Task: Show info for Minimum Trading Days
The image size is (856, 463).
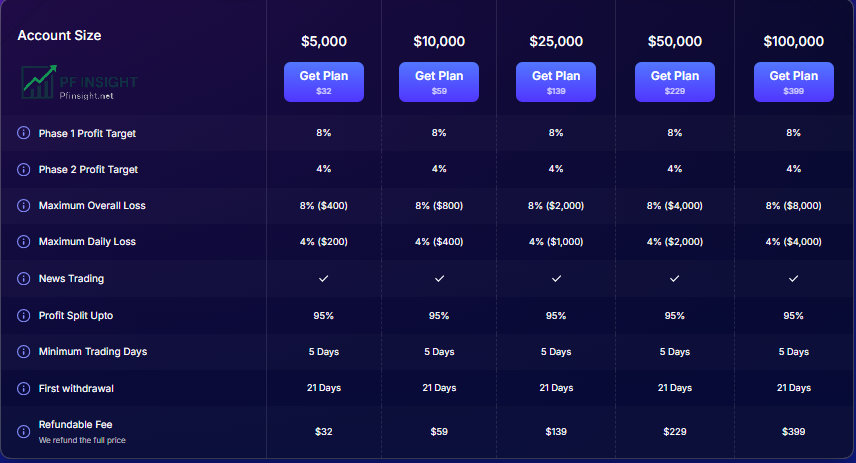Action: coord(23,352)
